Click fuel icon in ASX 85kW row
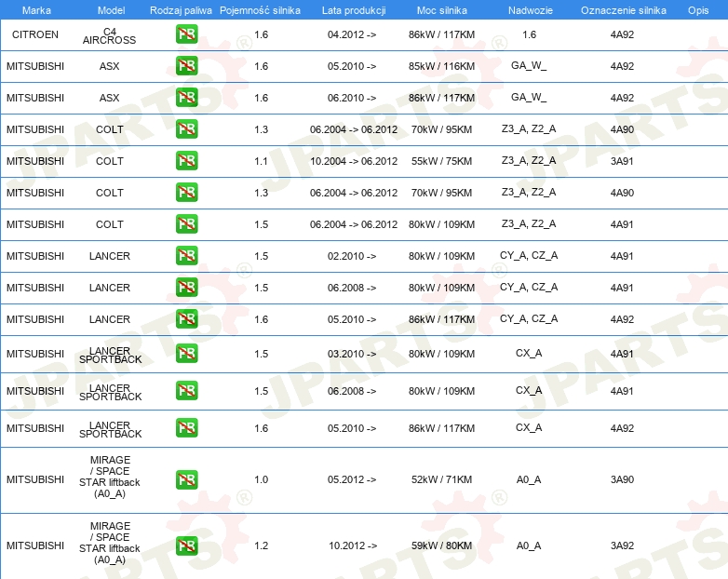The image size is (728, 579). pos(186,66)
